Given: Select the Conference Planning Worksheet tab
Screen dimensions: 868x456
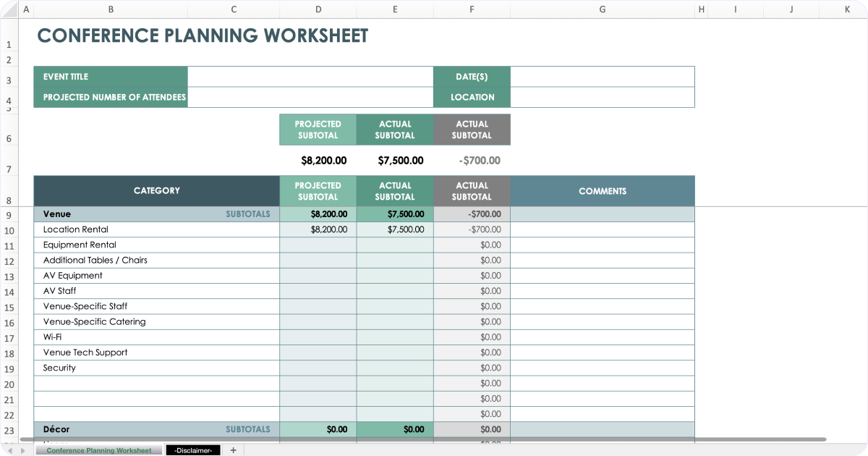Looking at the screenshot, I should pos(99,449).
